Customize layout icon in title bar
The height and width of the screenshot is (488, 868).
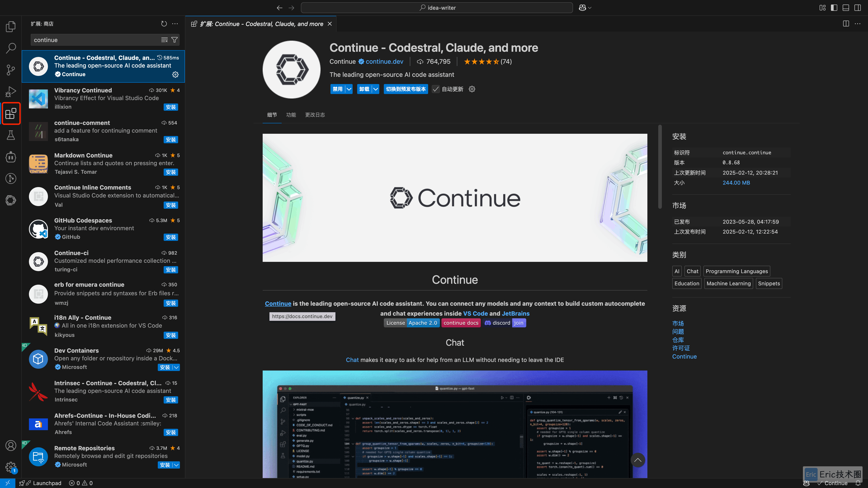pyautogui.click(x=823, y=8)
